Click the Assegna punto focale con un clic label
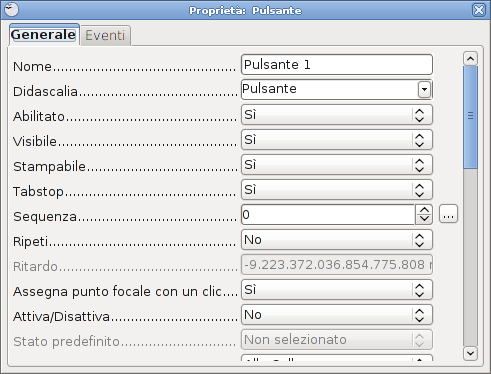Screen dimensions: 491x374 pos(117,291)
